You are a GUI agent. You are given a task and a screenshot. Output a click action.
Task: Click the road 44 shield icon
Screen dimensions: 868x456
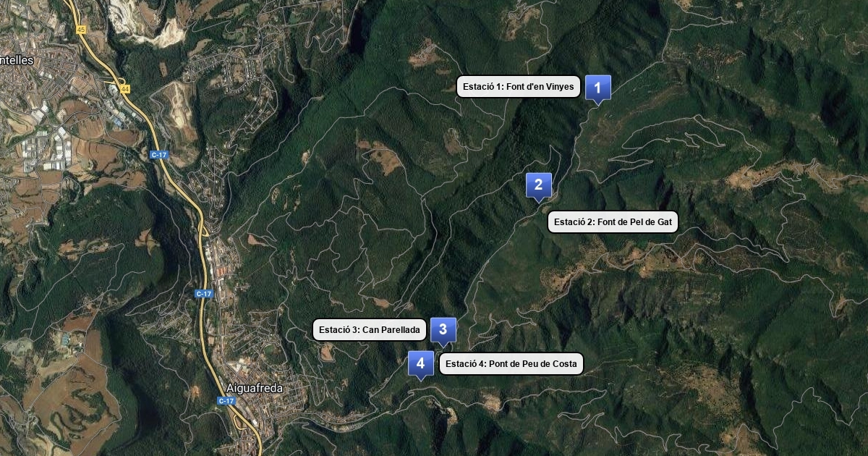coord(125,89)
